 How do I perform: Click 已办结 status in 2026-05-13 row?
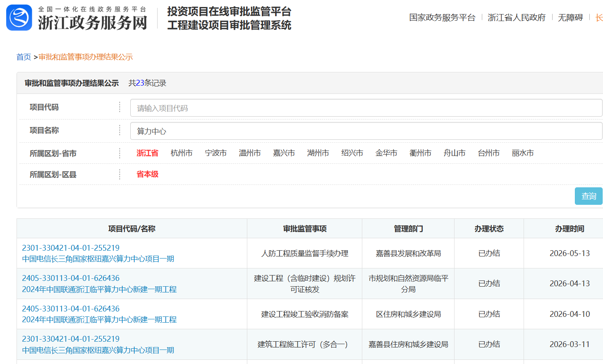(x=489, y=253)
